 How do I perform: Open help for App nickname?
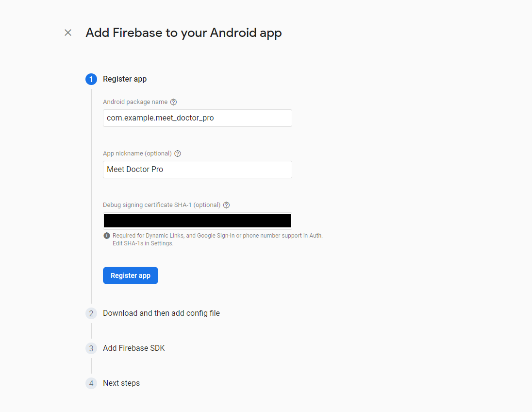[x=178, y=154]
